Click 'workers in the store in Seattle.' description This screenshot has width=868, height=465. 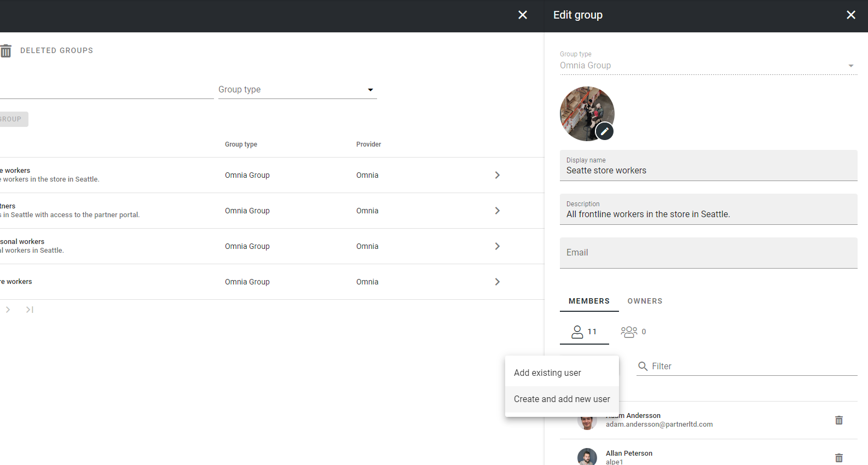click(x=50, y=179)
